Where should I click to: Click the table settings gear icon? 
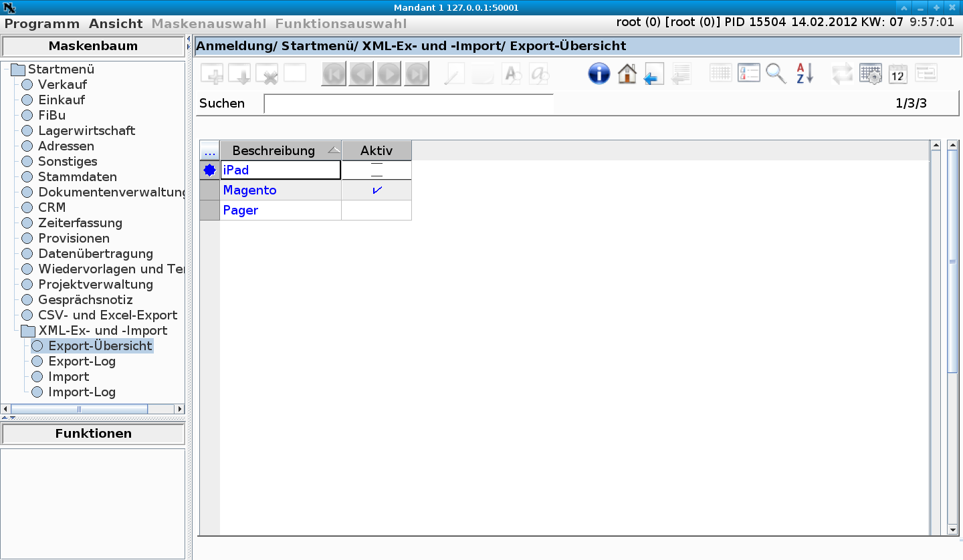[x=870, y=74]
